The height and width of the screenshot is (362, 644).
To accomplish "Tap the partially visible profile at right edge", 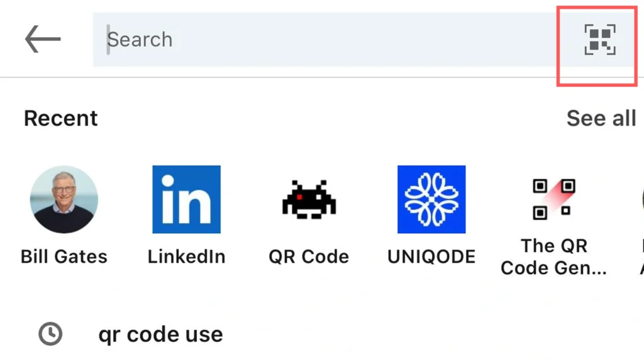I will pos(641,199).
